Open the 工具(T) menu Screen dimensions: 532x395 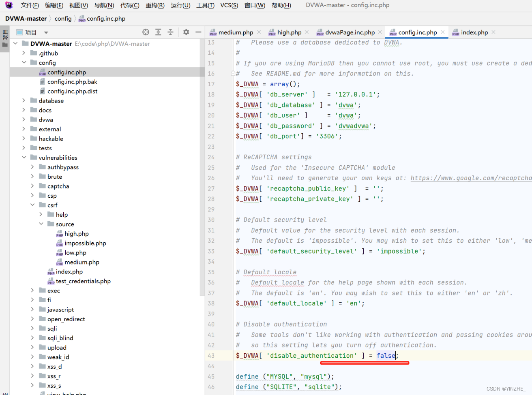point(205,5)
